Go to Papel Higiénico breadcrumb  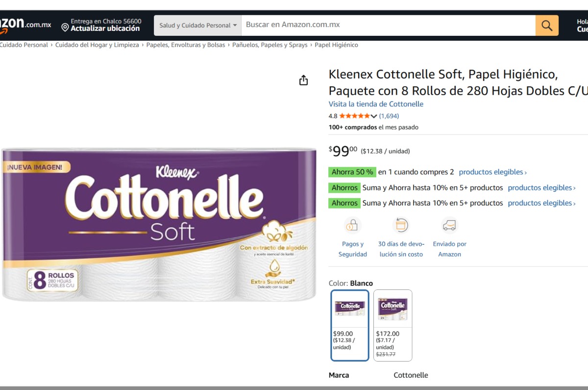[336, 45]
